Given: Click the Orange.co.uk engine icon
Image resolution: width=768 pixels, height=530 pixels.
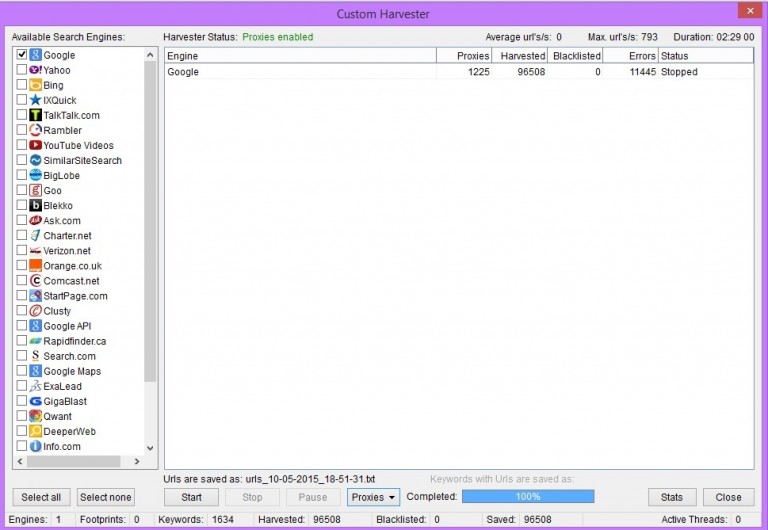Looking at the screenshot, I should (35, 266).
